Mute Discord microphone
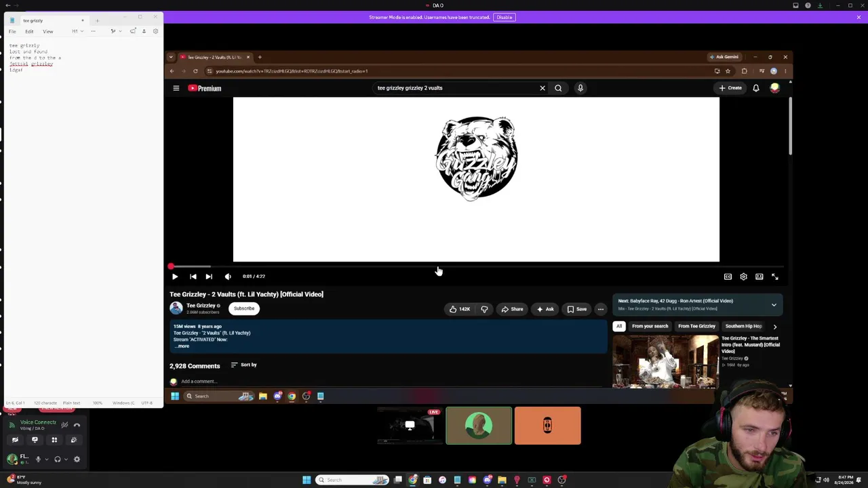 pyautogui.click(x=38, y=460)
